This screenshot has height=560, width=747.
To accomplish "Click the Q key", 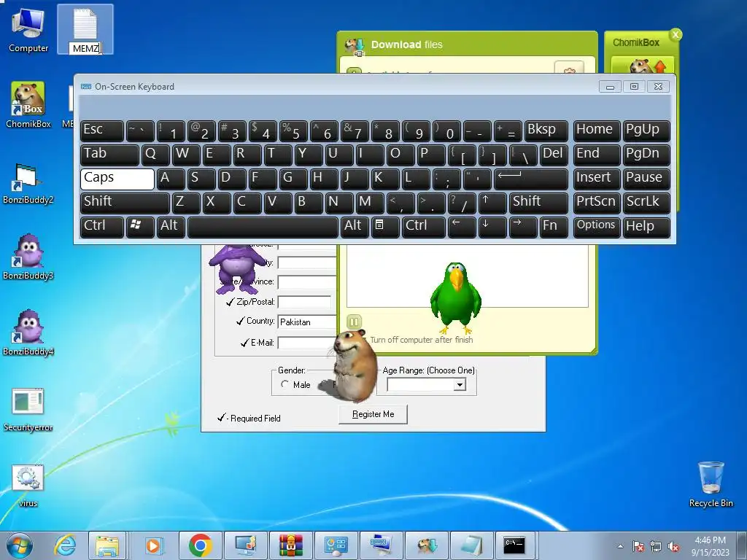I will 155,155.
